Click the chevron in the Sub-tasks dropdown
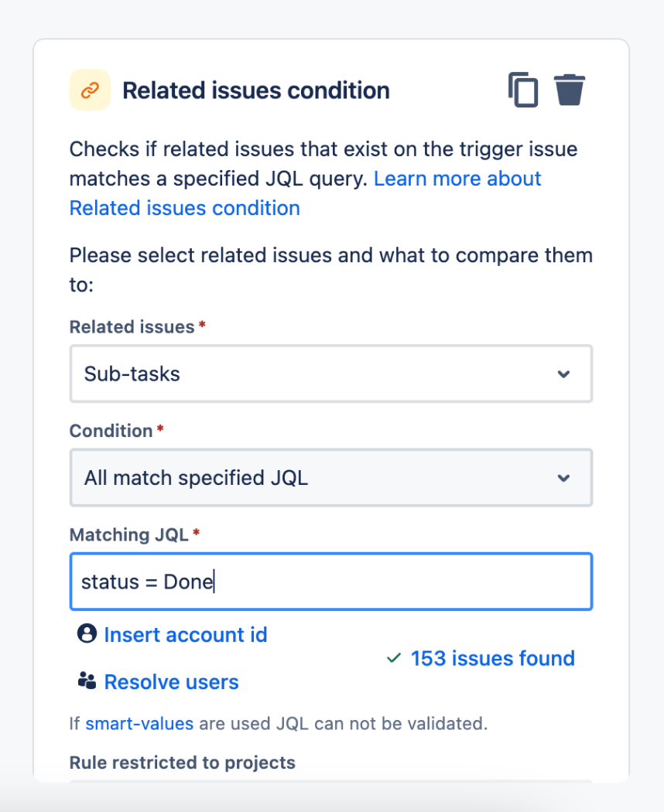 563,374
